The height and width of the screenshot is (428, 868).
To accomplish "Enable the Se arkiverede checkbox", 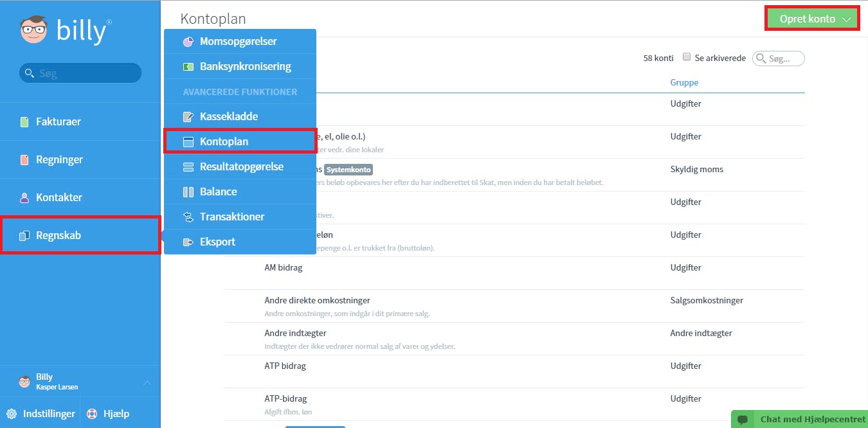I will pos(687,57).
